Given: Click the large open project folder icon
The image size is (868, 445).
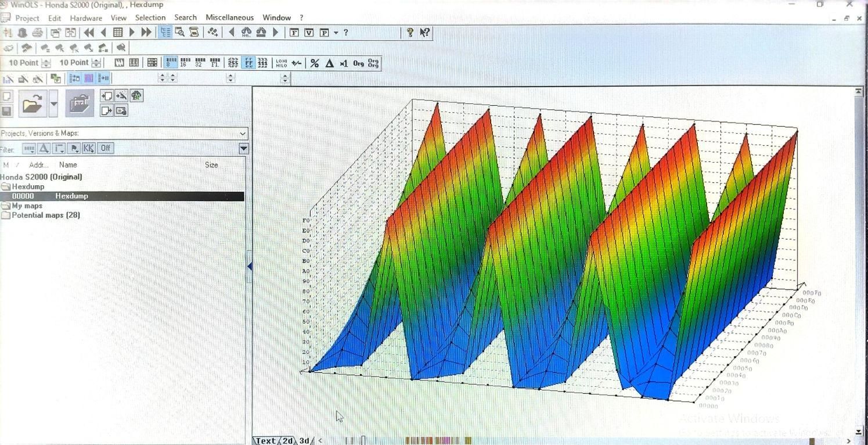Looking at the screenshot, I should [32, 105].
